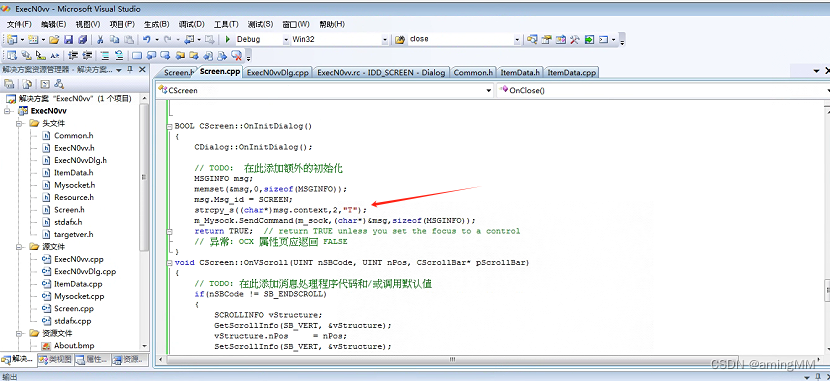Screen dimensions: 830x381
Task: Open the OnClose() member dropdown
Action: pyautogui.click(x=828, y=90)
